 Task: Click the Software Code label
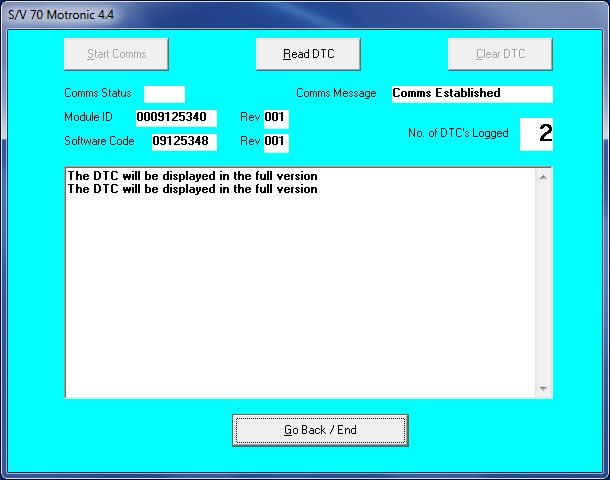click(x=99, y=141)
